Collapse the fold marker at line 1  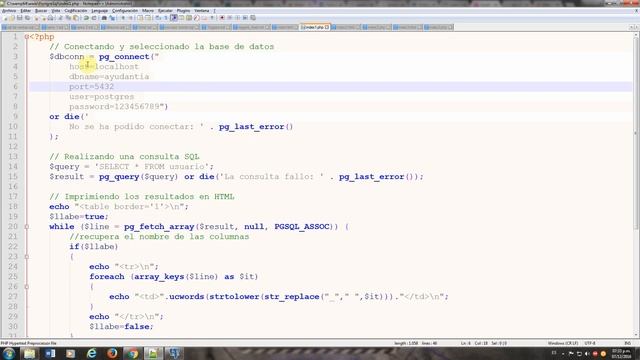[27, 37]
